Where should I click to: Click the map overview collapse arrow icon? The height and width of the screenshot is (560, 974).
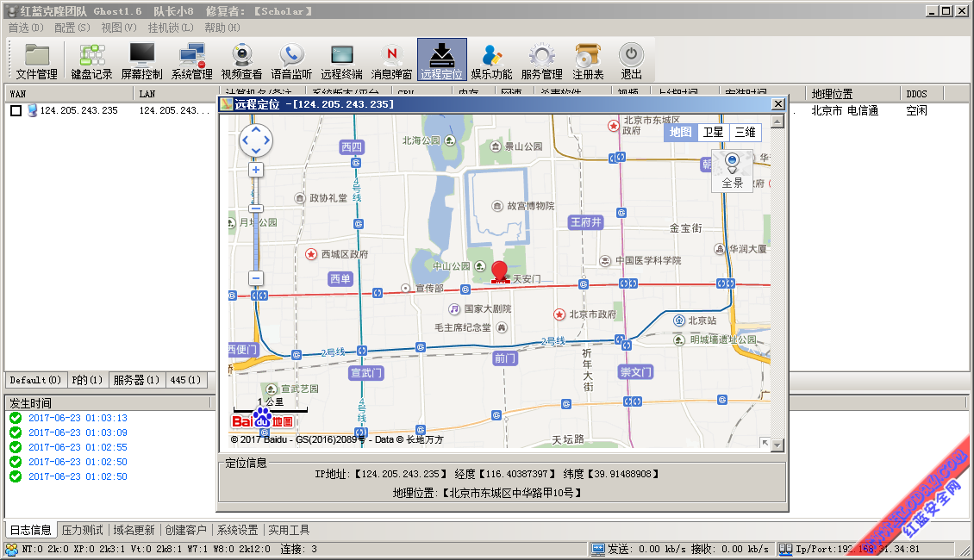(x=765, y=443)
